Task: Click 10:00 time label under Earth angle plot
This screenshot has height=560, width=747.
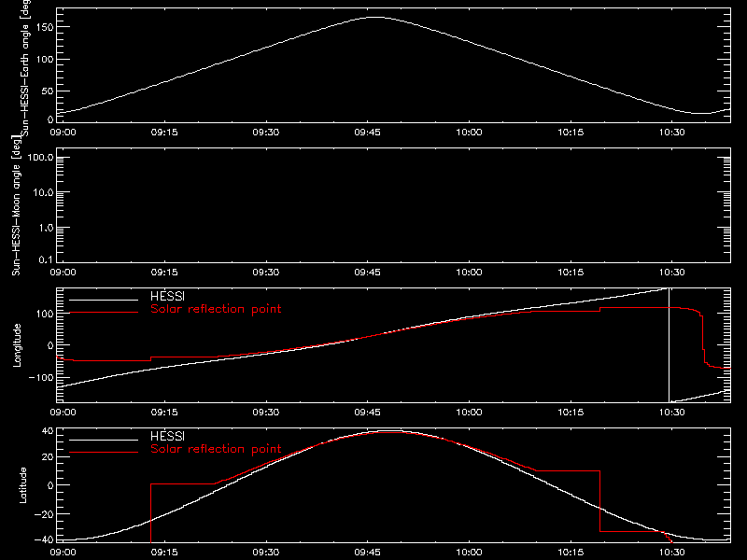Action: (x=469, y=133)
